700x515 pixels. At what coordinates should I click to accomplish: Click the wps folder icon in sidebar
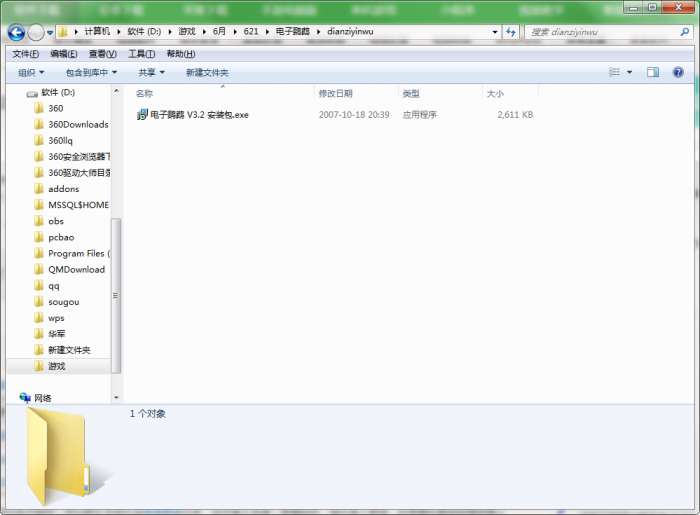(x=39, y=318)
